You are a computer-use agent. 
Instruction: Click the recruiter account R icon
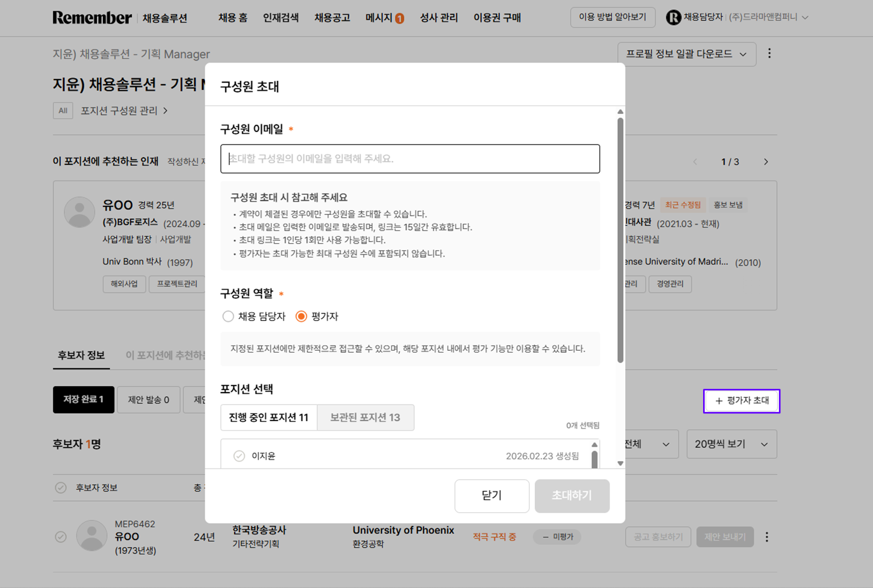point(673,18)
